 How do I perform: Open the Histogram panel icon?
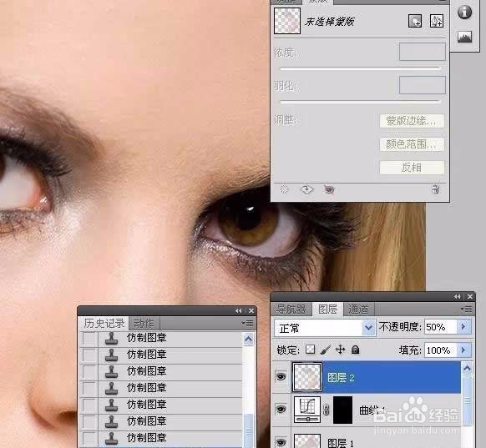464,37
